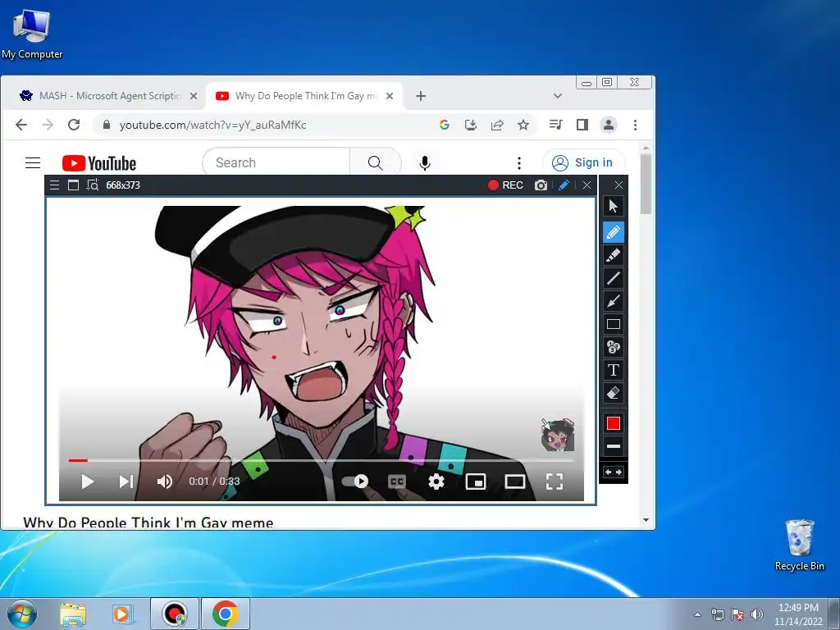Open the recorder hamburger menu
This screenshot has height=630, width=840.
54,185
